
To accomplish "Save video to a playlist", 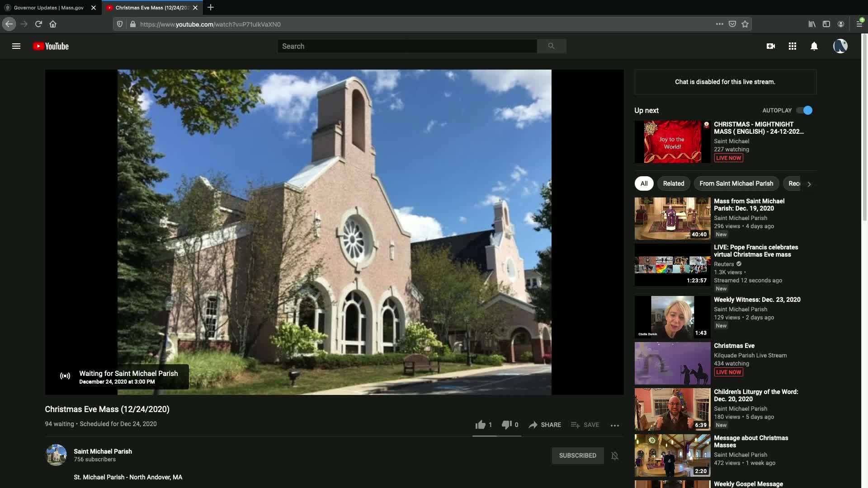I will (585, 425).
